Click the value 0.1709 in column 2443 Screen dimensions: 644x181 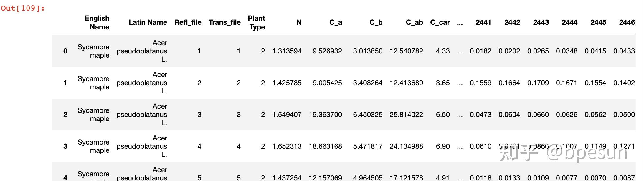[538, 83]
